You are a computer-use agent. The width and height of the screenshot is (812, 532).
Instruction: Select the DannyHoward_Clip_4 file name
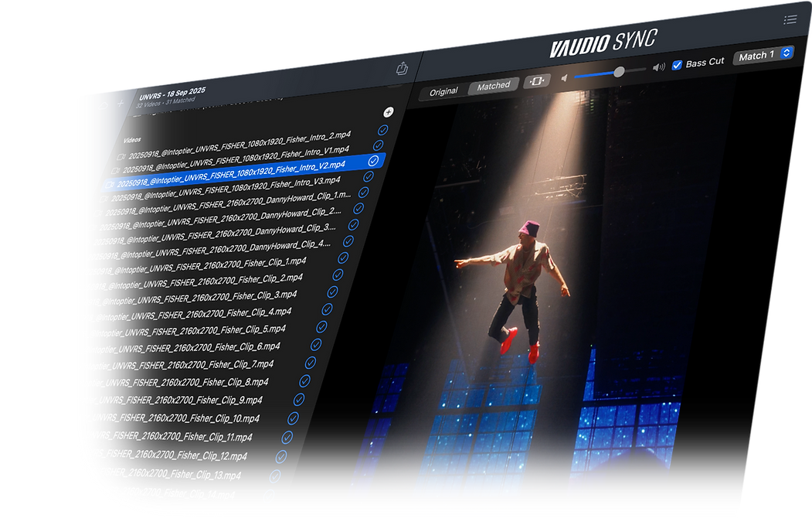click(209, 250)
